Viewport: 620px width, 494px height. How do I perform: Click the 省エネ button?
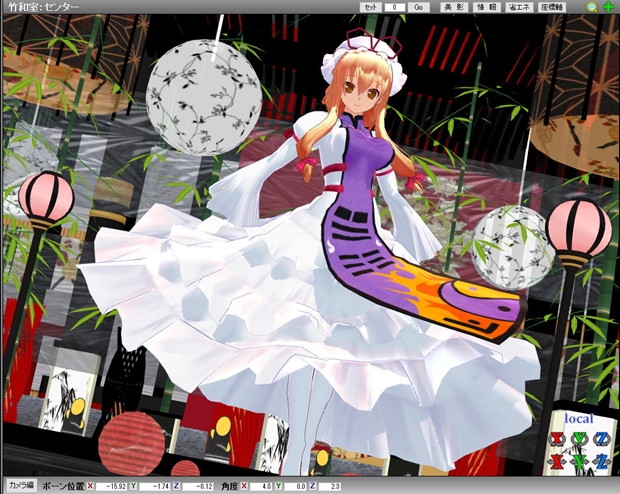pyautogui.click(x=519, y=7)
